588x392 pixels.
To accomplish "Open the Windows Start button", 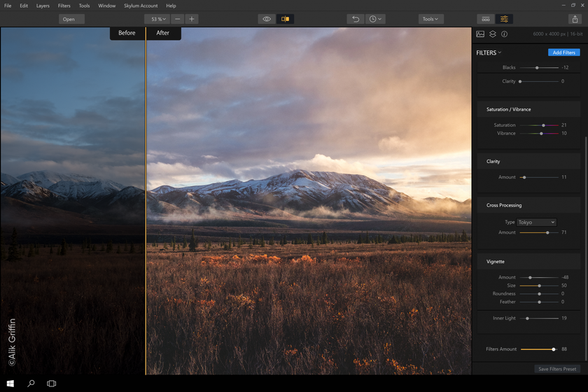I will click(x=10, y=384).
